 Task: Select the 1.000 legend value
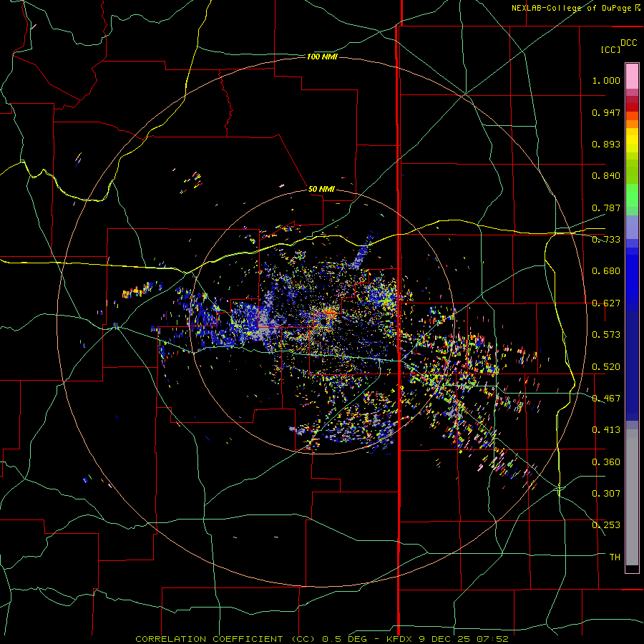pos(606,80)
